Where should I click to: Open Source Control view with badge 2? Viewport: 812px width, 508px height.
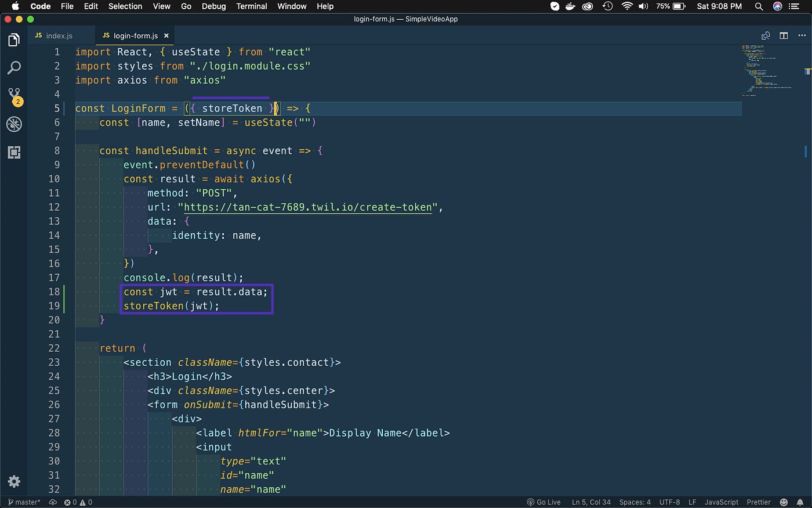click(14, 96)
